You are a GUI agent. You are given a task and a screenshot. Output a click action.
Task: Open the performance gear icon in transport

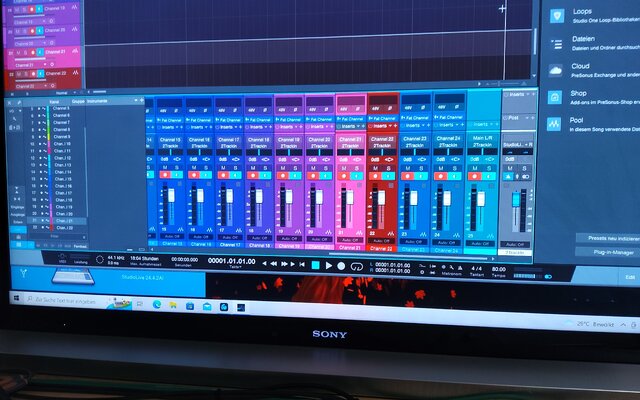point(100,260)
